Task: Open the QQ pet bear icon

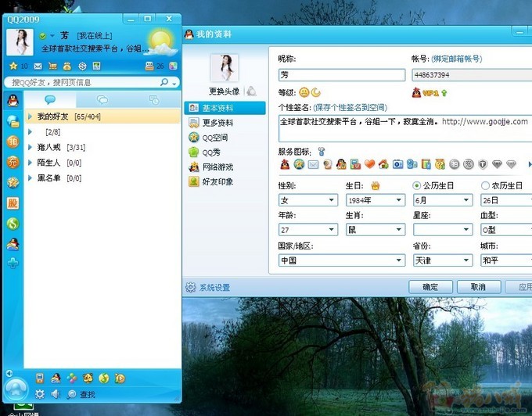Action: click(x=88, y=378)
